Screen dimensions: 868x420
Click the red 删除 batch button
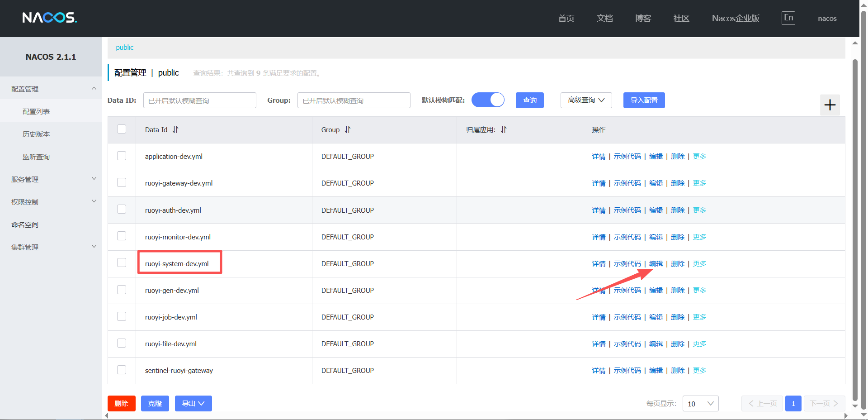pos(121,403)
